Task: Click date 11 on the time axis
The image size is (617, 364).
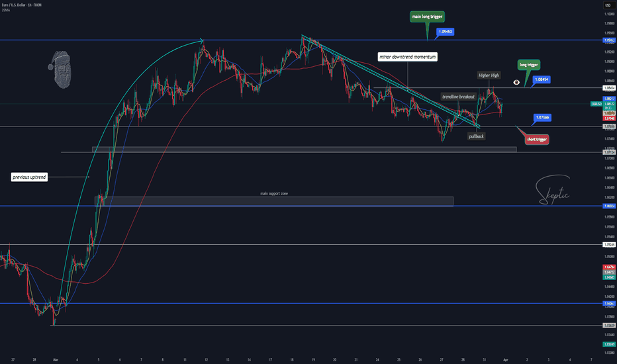Action: pos(185,359)
